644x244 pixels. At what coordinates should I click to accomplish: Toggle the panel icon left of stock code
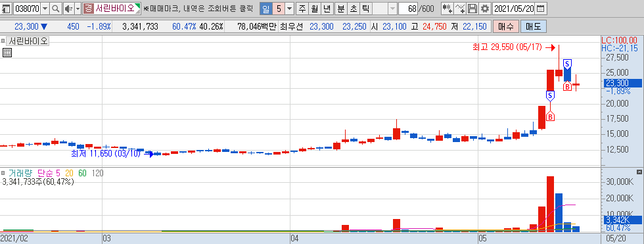7,8
